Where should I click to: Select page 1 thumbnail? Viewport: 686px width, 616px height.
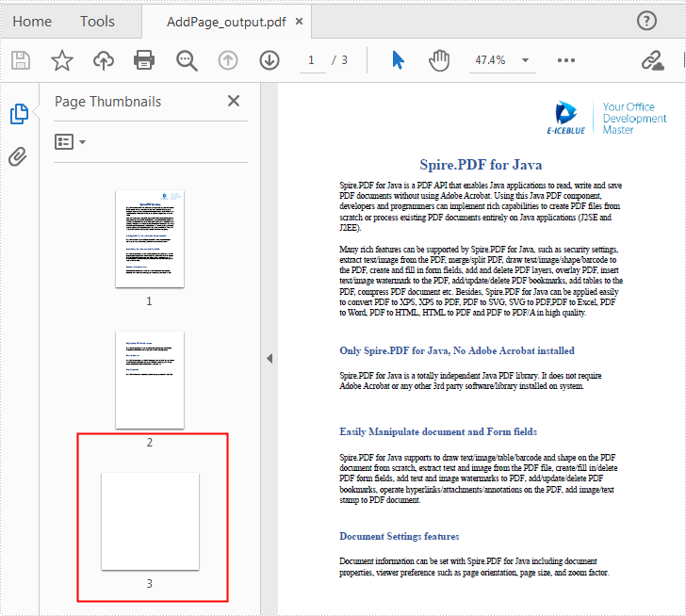point(150,239)
